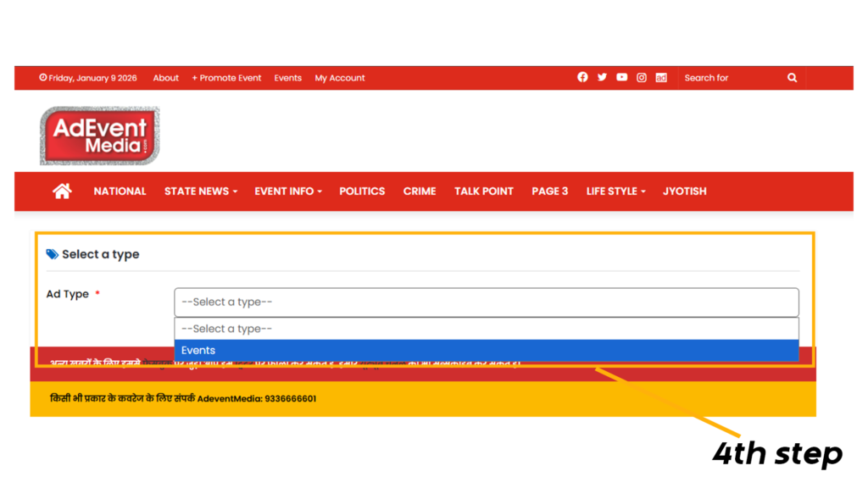The height and width of the screenshot is (488, 868).
Task: Click the 'ad' icon in top bar
Action: 661,77
